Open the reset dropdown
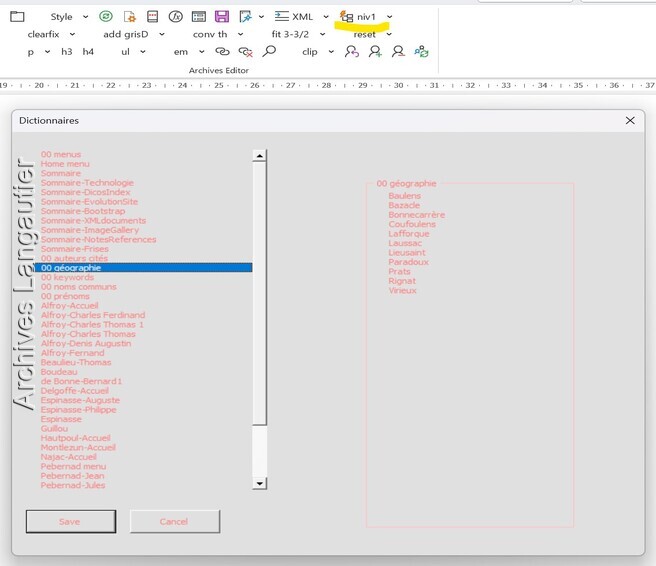656x566 pixels. (x=389, y=34)
